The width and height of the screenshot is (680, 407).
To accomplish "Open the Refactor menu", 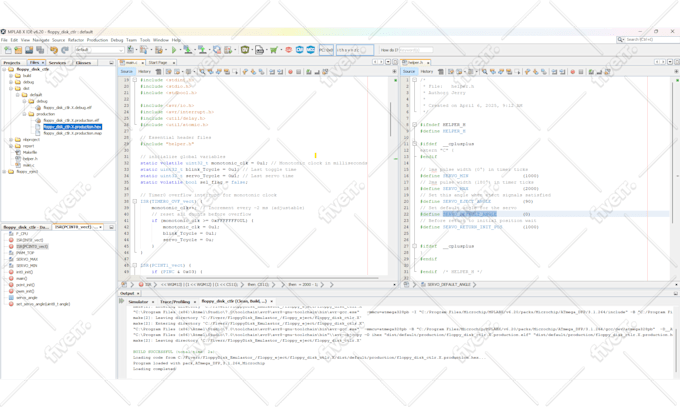I will 75,40.
